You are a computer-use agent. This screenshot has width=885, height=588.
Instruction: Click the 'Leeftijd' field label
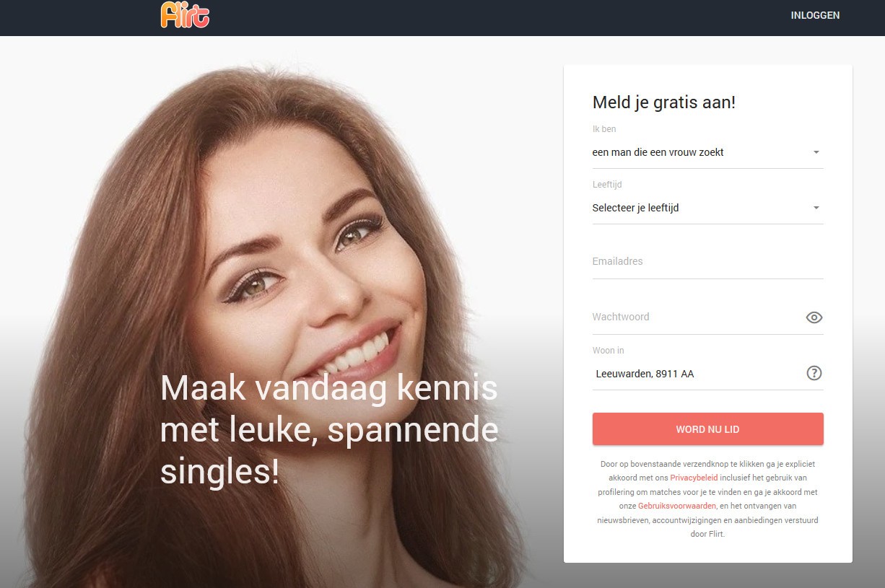click(x=607, y=185)
